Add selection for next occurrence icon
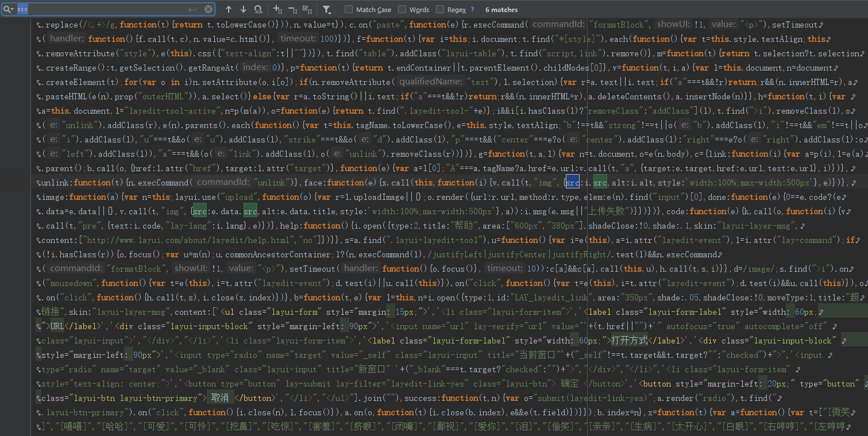Viewport: 868px width, 436px height. pos(278,9)
